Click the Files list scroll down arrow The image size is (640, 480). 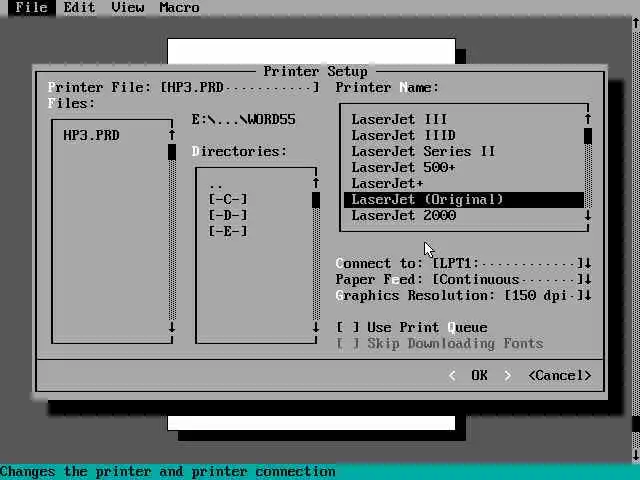172,327
